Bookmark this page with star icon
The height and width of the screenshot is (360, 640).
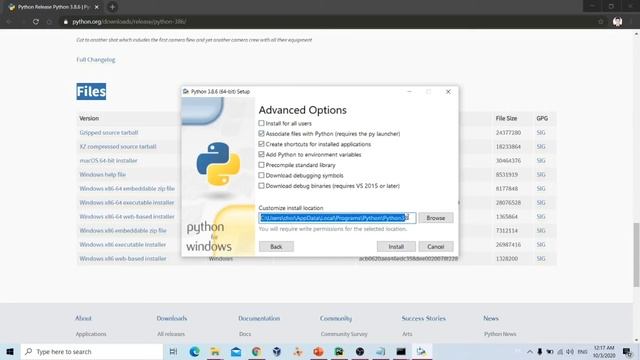(x=601, y=22)
